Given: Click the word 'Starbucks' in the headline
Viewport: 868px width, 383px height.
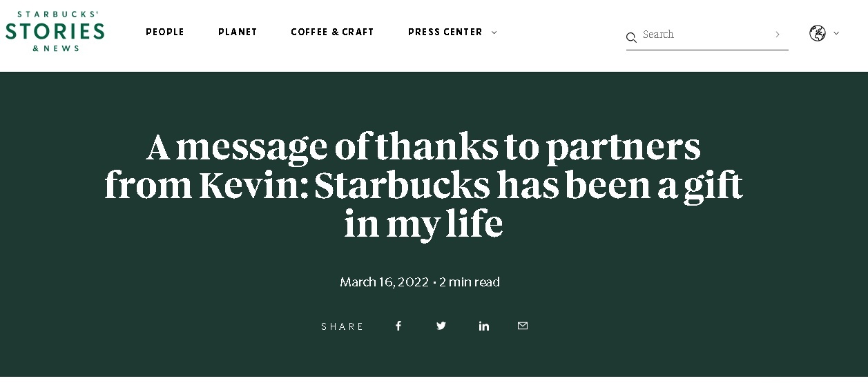Looking at the screenshot, I should [402, 186].
